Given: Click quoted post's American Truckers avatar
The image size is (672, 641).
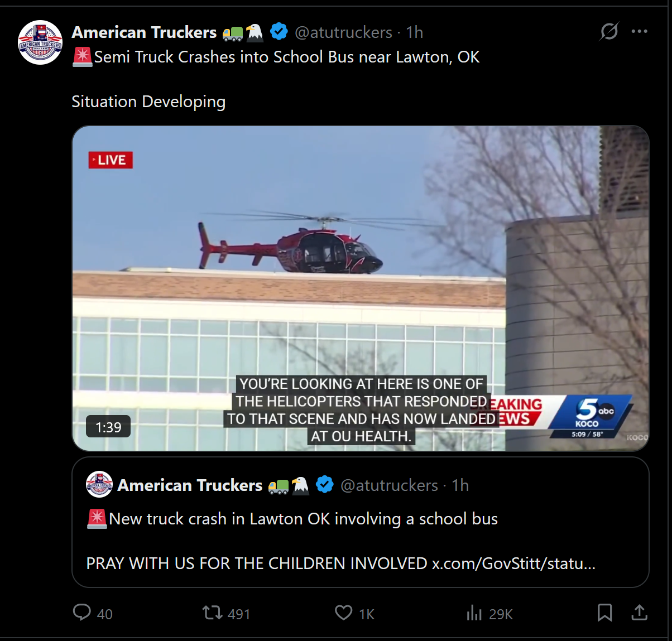Looking at the screenshot, I should (99, 485).
